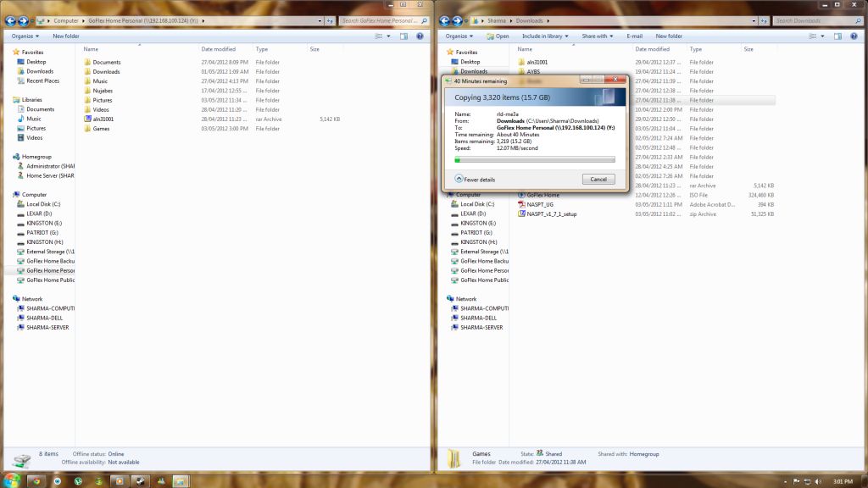Select the GoFlex Home ISO file
Viewport: 868px width, 488px height.
(542, 195)
